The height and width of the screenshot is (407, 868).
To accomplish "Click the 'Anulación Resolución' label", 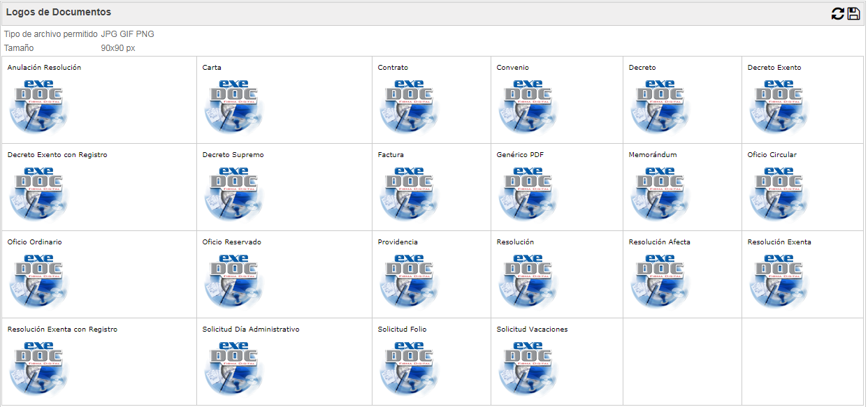I will pyautogui.click(x=44, y=68).
